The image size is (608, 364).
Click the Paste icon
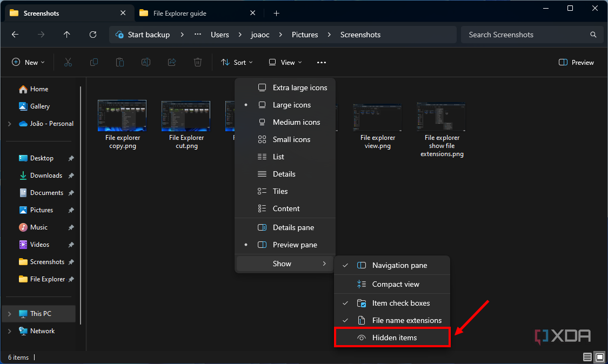click(119, 62)
